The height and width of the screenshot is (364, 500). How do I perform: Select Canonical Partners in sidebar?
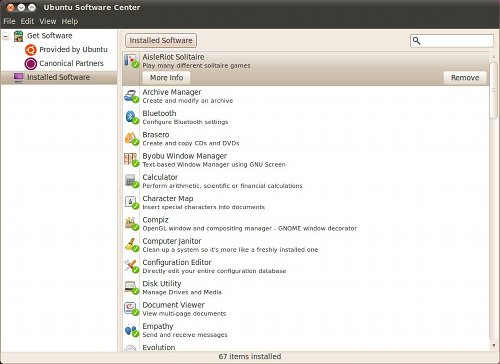(71, 63)
